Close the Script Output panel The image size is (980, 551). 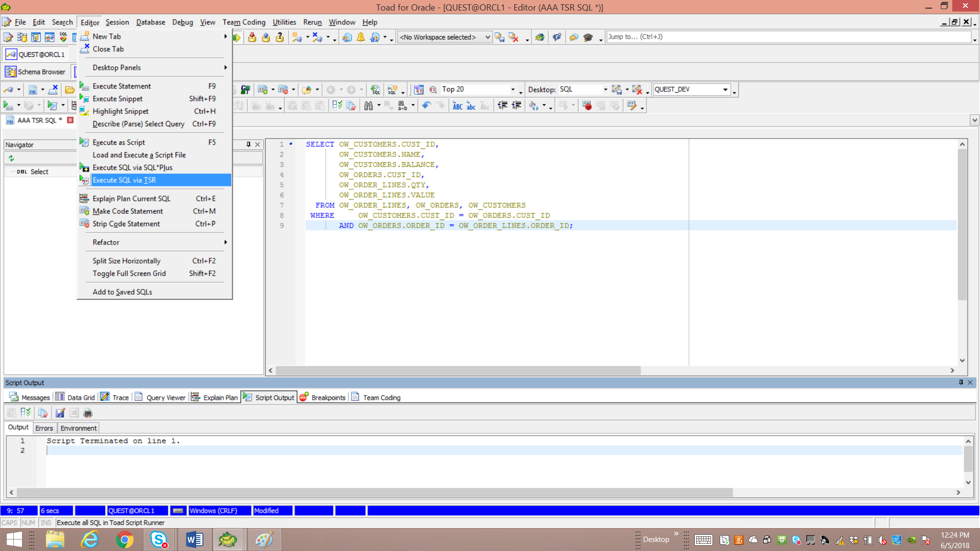click(x=970, y=382)
